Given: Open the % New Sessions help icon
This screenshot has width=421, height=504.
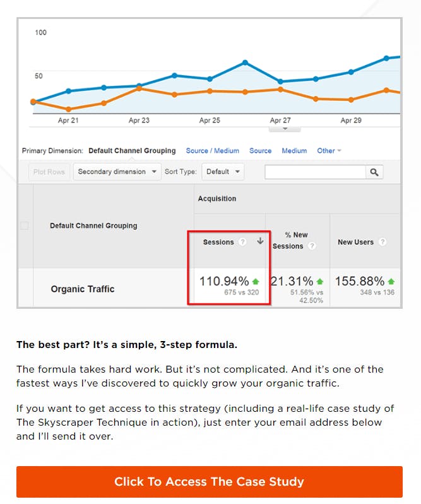Looking at the screenshot, I should pos(312,246).
